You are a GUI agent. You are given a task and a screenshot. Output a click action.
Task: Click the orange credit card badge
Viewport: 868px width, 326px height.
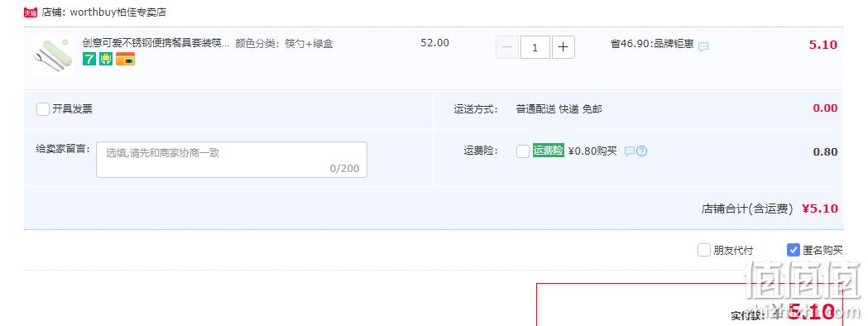click(125, 59)
